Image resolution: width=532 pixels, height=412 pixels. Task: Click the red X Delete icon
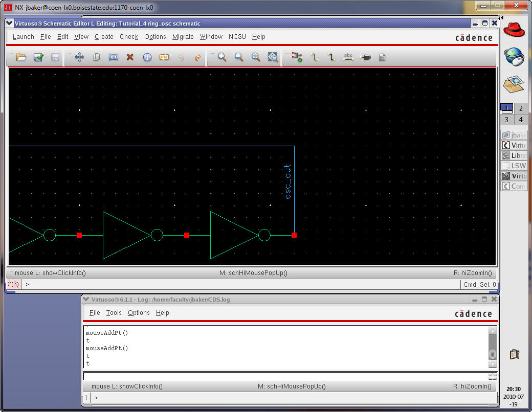click(130, 58)
